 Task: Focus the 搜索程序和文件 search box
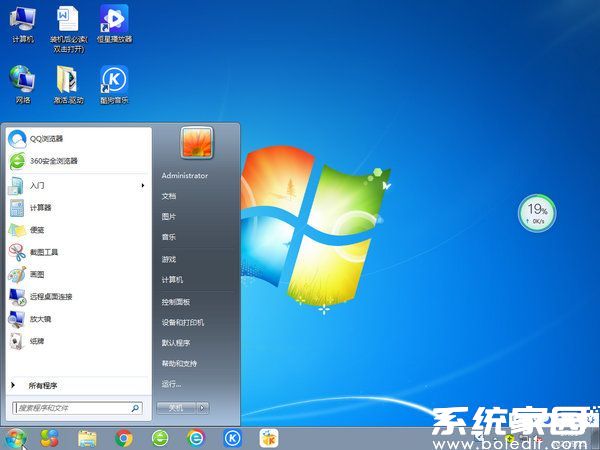click(78, 408)
